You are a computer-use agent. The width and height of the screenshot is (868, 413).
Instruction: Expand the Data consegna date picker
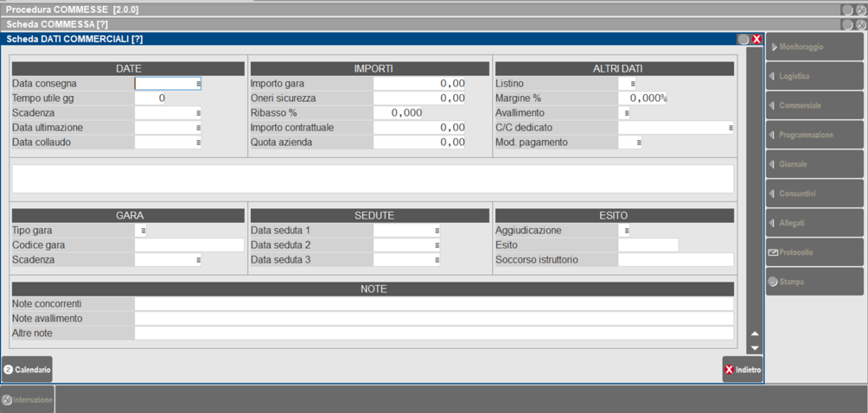click(198, 84)
